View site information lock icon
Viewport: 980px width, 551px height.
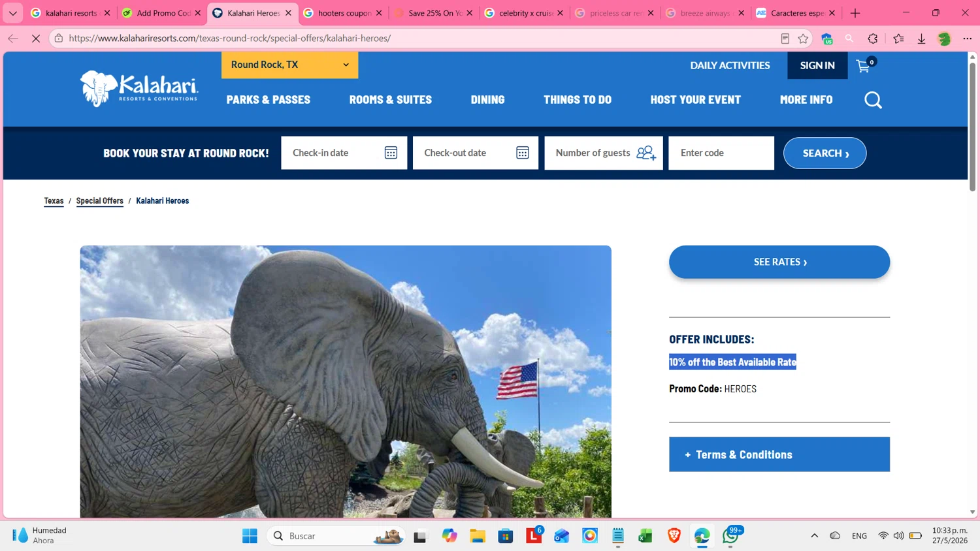[x=59, y=39]
